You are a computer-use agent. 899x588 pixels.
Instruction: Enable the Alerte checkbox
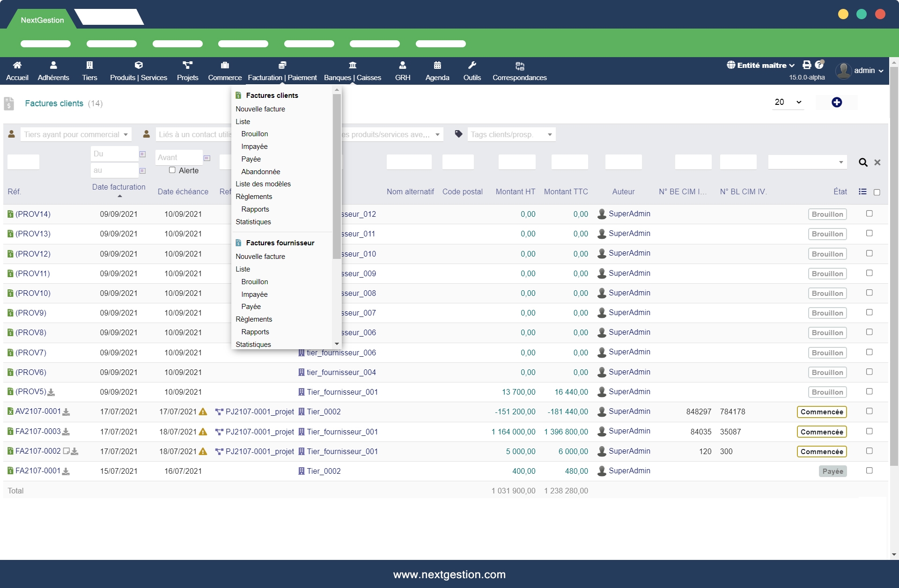tap(172, 170)
